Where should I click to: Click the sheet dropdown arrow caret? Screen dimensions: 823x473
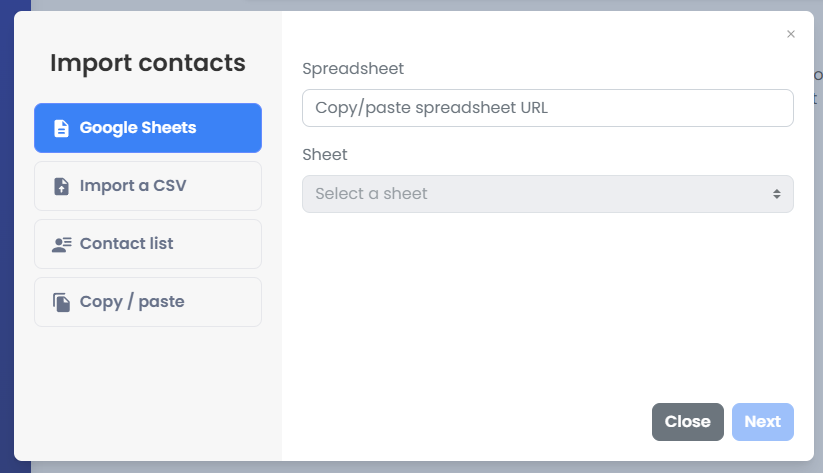776,194
